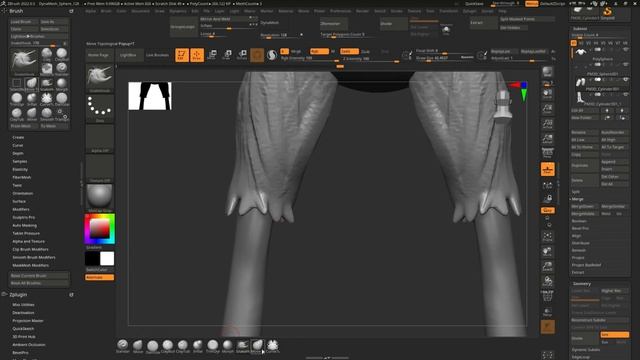
Task: Click the Sculptris Pro swirl icon
Action: (272, 55)
